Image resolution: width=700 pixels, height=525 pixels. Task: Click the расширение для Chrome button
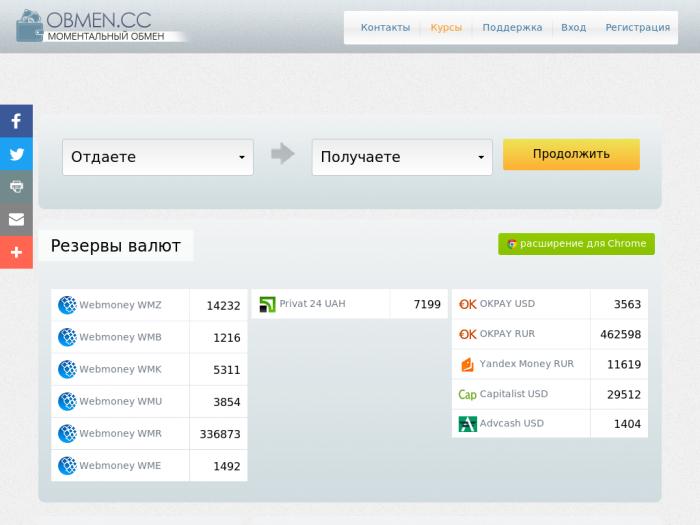(576, 244)
